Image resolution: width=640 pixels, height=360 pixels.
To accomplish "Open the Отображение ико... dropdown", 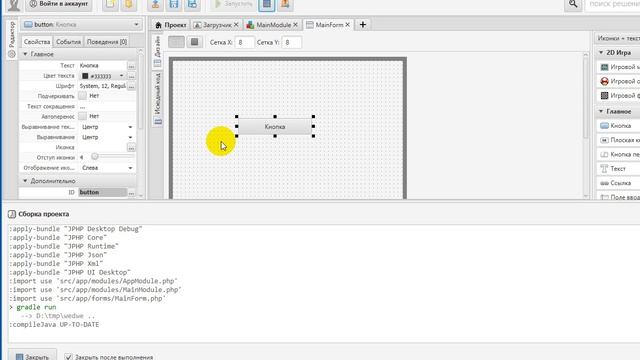I will tap(107, 168).
